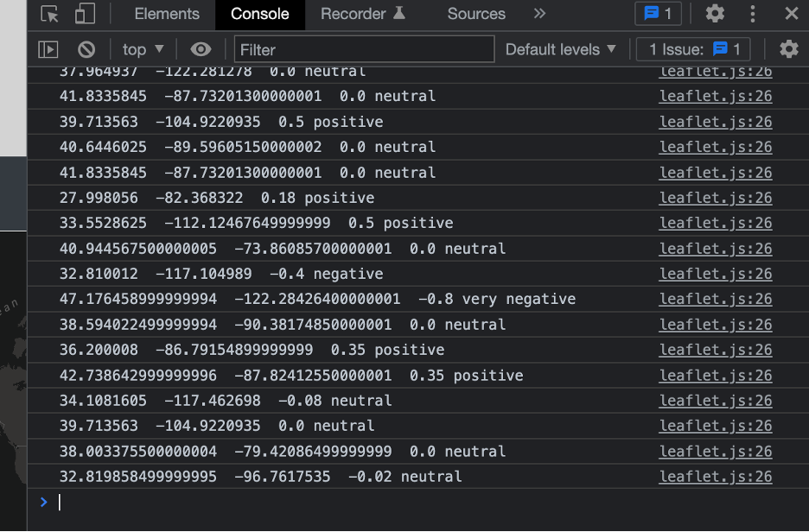
Task: Click the console prompt input line
Action: (x=418, y=502)
